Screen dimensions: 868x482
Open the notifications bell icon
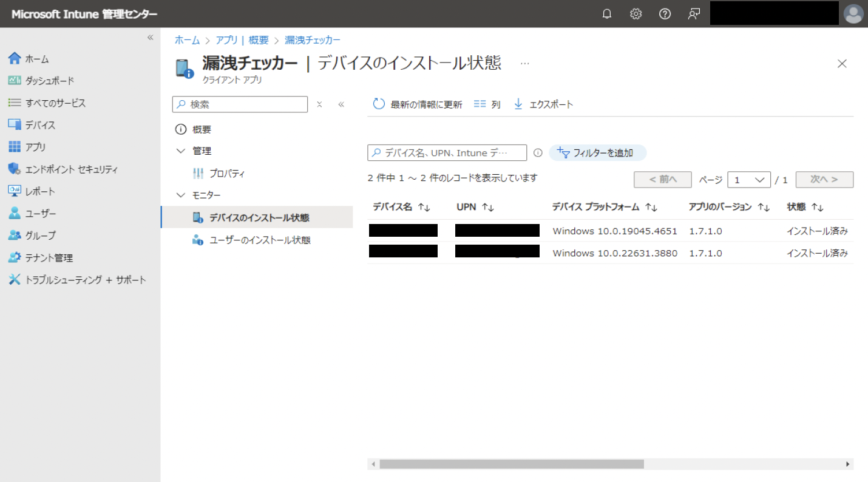pos(606,14)
